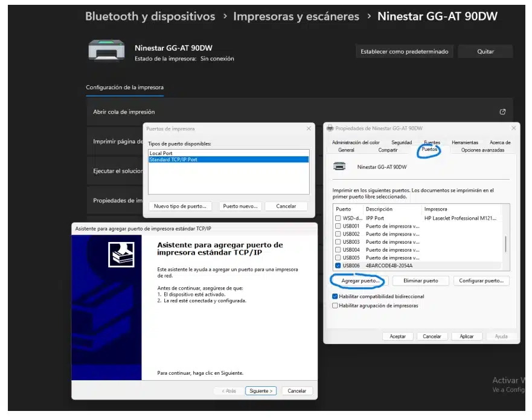The height and width of the screenshot is (420, 532).
Task: Click Establecer como predeterminado
Action: [x=404, y=52]
